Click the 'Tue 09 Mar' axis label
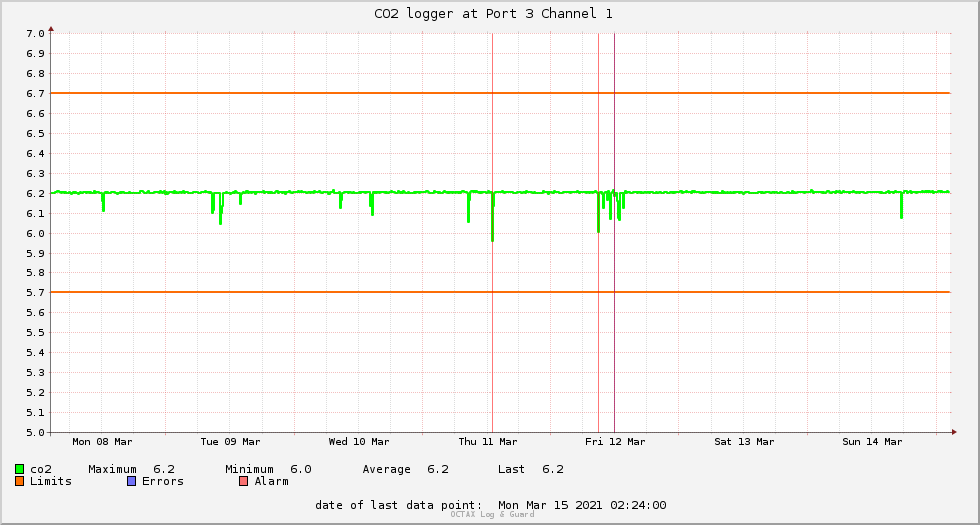Image resolution: width=980 pixels, height=525 pixels. point(230,442)
